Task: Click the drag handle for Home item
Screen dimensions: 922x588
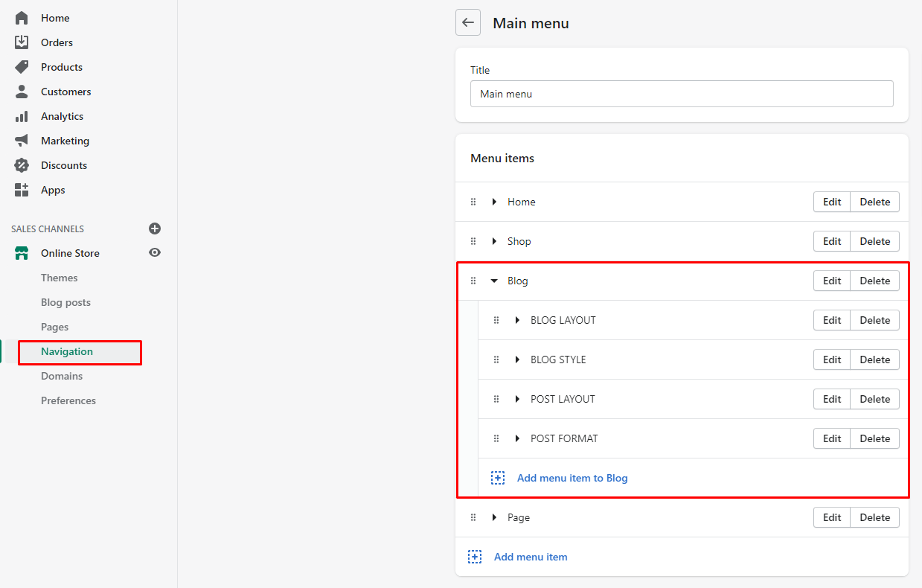Action: point(473,202)
